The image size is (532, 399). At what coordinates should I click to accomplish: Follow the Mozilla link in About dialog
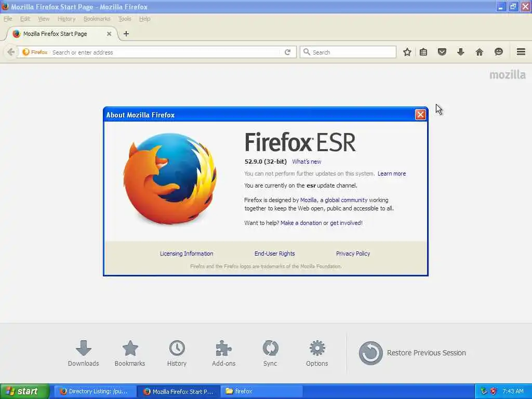(309, 200)
